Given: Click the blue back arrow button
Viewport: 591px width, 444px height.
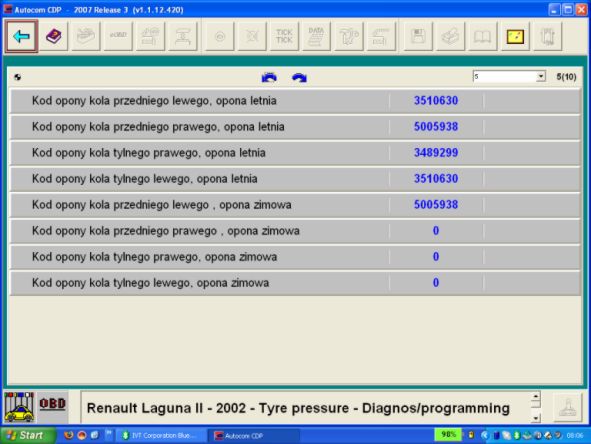Looking at the screenshot, I should pos(21,37).
